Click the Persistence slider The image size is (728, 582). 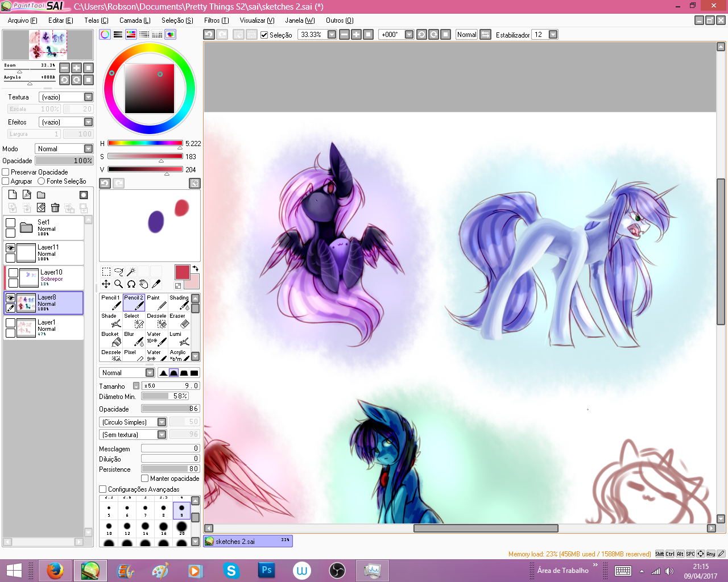[x=170, y=469]
